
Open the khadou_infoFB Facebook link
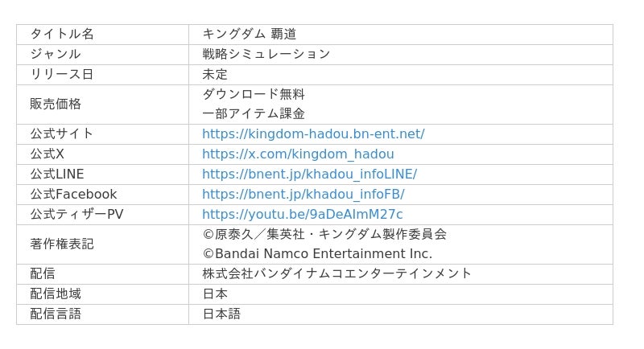303,195
